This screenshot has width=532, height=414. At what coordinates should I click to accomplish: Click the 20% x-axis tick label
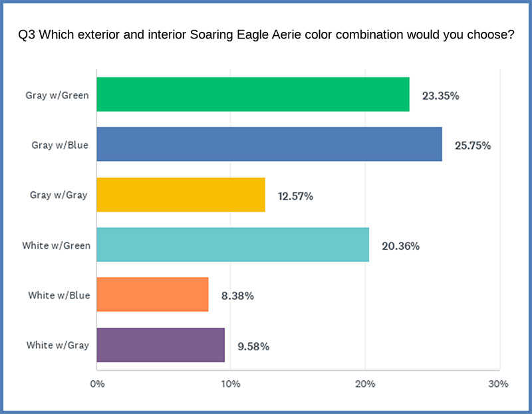coord(365,384)
